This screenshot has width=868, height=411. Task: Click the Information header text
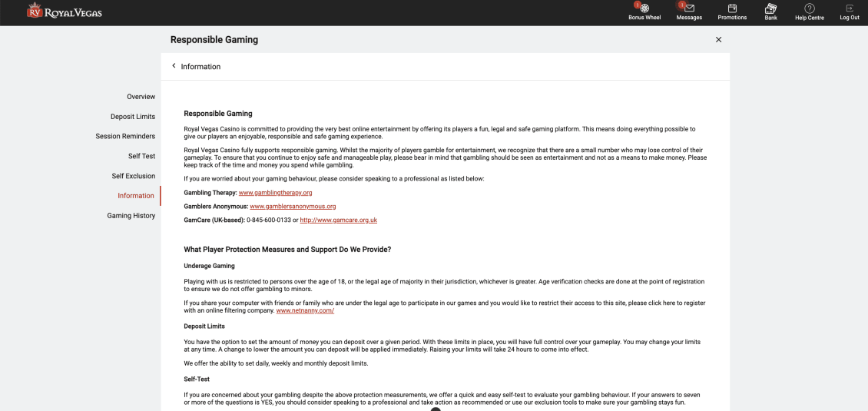pyautogui.click(x=200, y=67)
